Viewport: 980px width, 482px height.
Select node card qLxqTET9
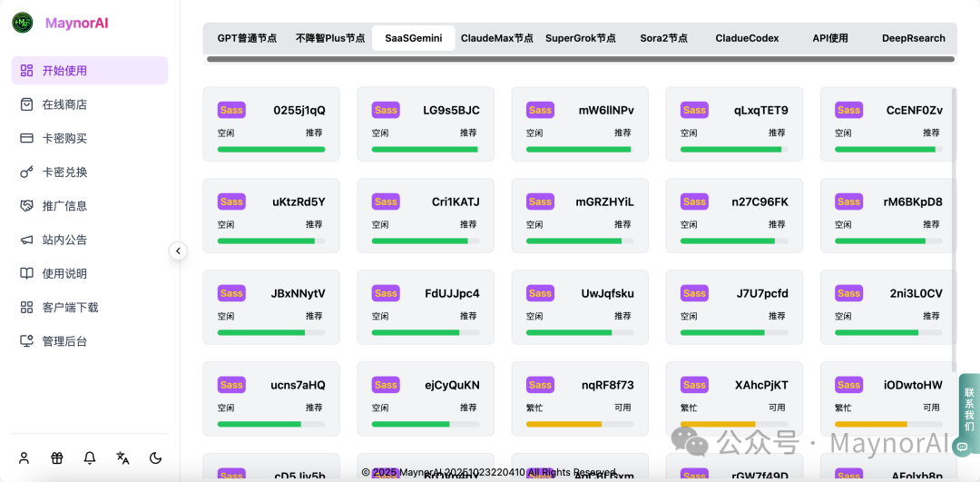click(x=734, y=123)
